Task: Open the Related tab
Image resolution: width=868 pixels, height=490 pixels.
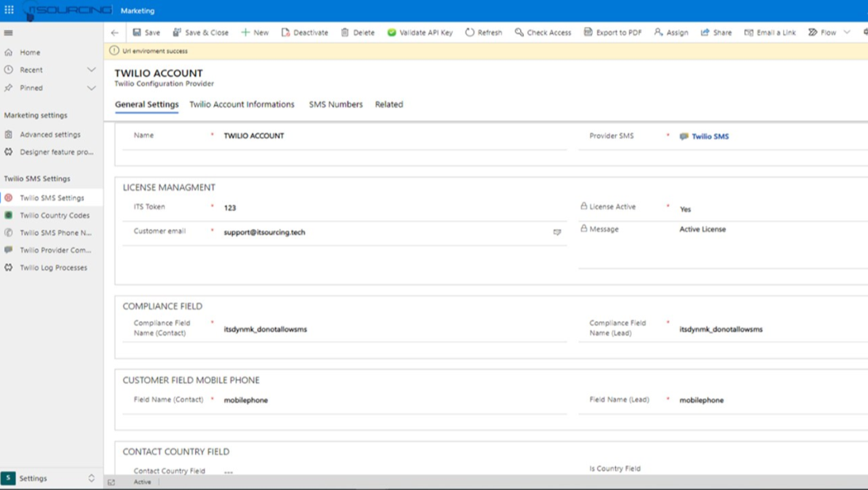Action: [389, 104]
